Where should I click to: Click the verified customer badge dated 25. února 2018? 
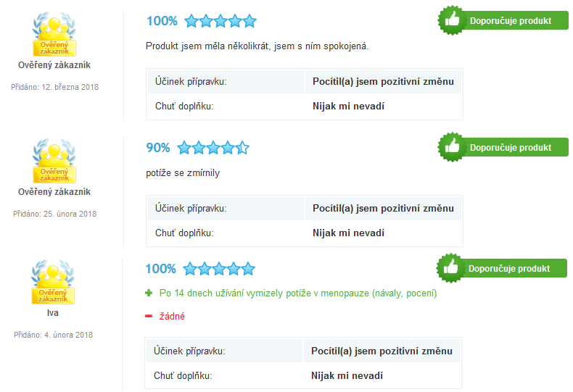pos(54,161)
